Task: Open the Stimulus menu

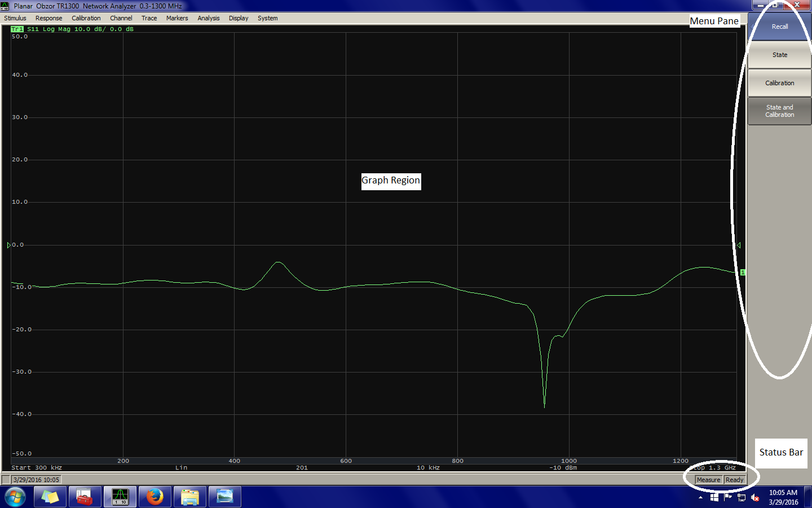Action: [15, 18]
